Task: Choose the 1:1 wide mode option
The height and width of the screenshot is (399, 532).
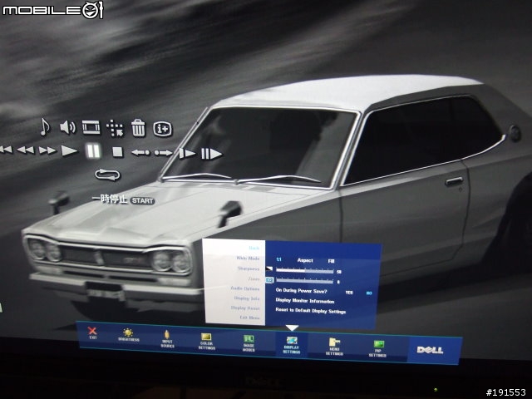Action: 279,259
